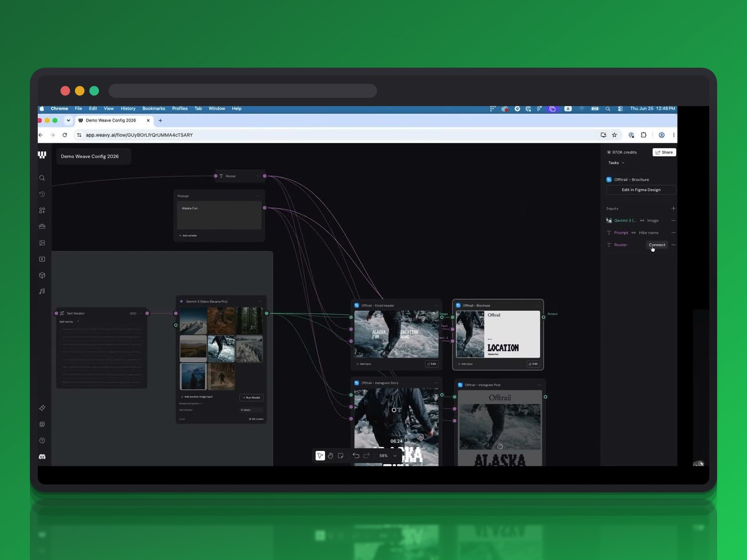The width and height of the screenshot is (747, 560).
Task: Select the sticky note tool
Action: coord(341,455)
